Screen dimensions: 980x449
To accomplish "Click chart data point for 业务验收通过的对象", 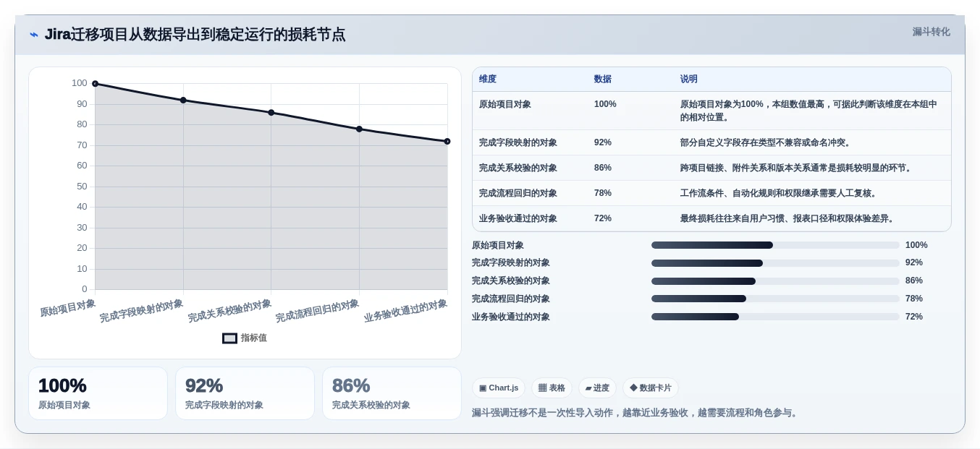I will 447,142.
